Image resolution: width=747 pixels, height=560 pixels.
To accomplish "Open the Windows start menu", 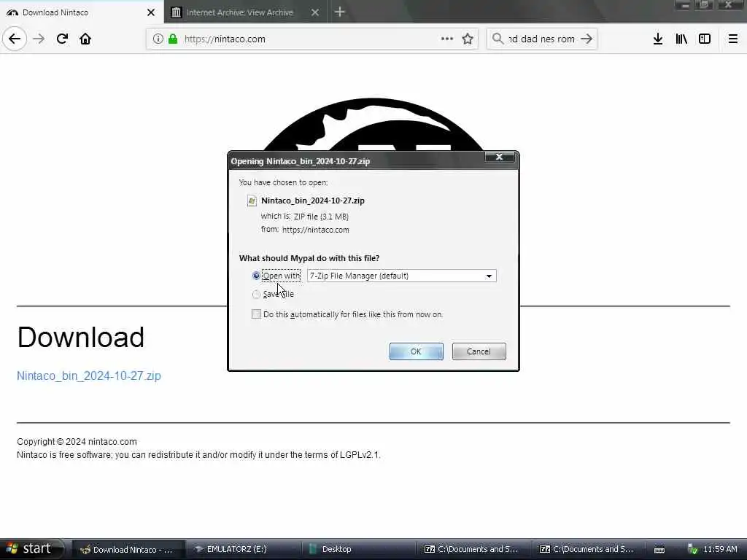I will point(31,549).
